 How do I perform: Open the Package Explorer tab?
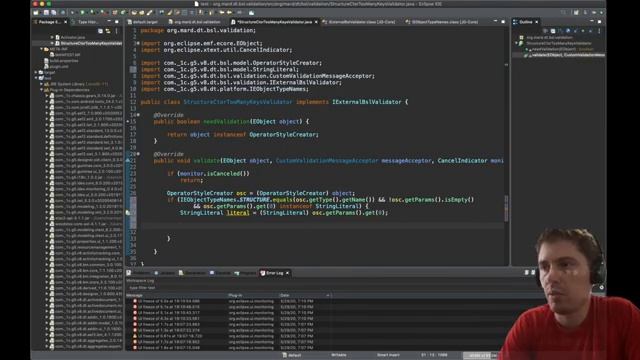(49, 22)
